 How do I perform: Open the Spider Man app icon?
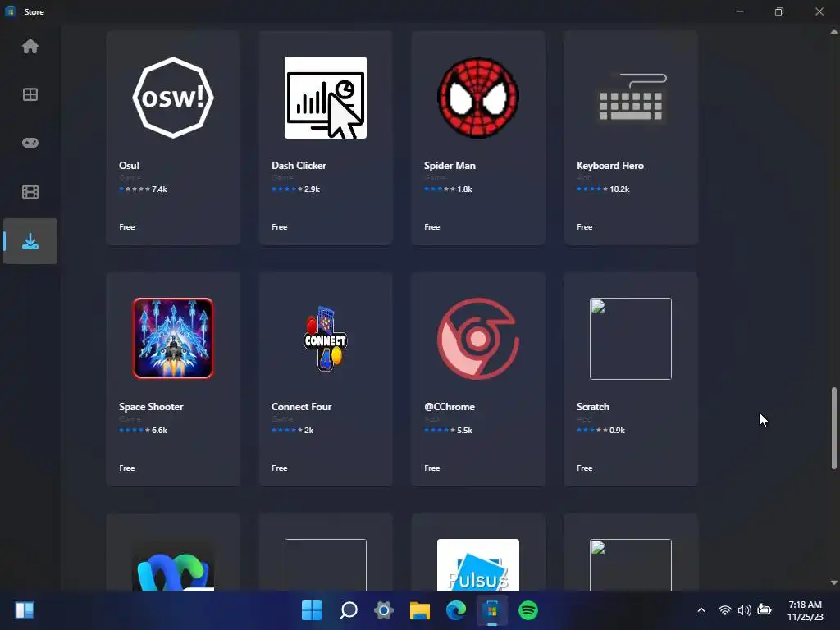pos(478,98)
